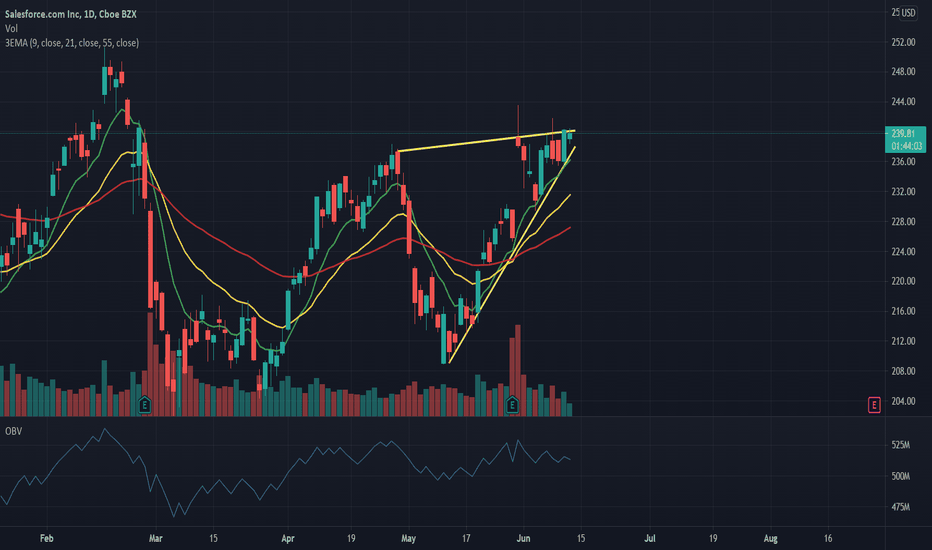The width and height of the screenshot is (932, 550).
Task: Click the 500M OBV axis label
Action: (x=900, y=476)
